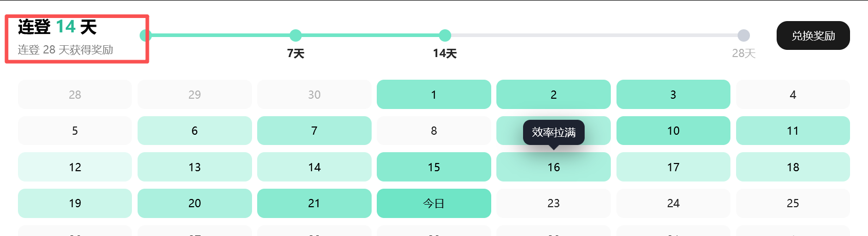Click calendar day 21
This screenshot has width=868, height=236.
point(314,203)
